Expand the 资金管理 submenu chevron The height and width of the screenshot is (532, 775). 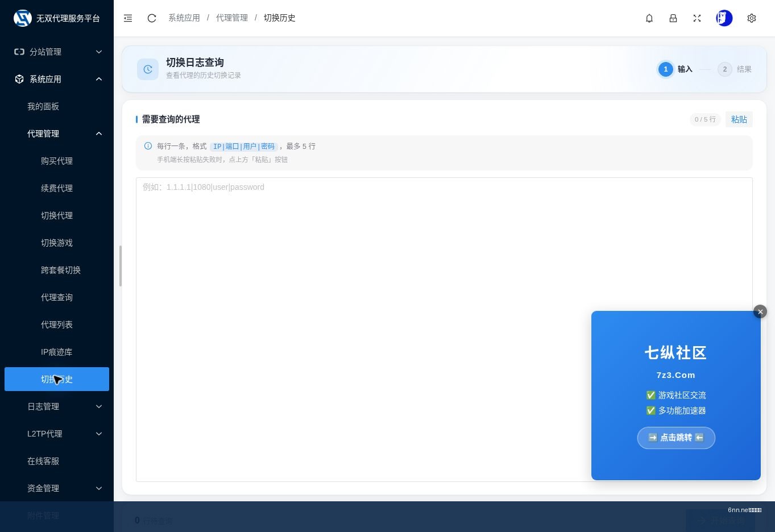point(99,488)
